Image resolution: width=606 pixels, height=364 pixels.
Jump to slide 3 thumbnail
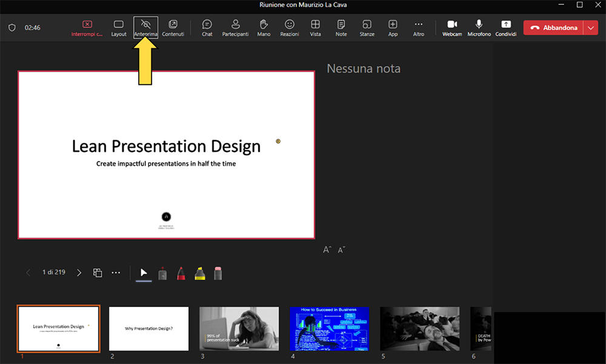(239, 329)
